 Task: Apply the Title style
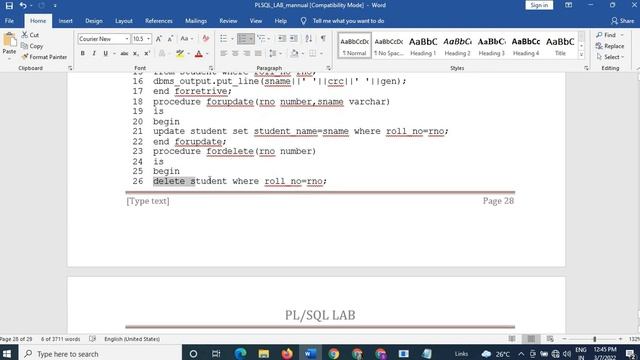click(x=560, y=46)
